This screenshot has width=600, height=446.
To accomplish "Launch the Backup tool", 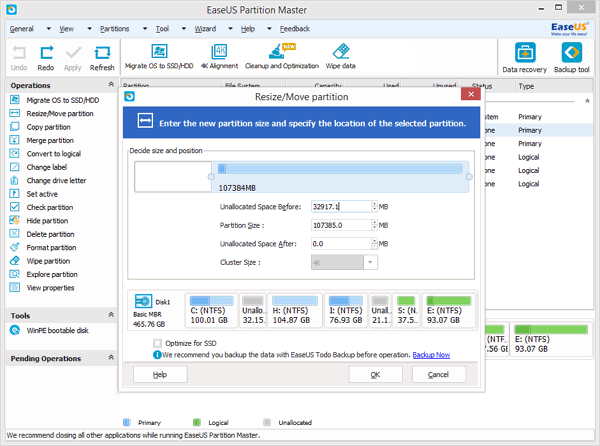I will [x=572, y=57].
